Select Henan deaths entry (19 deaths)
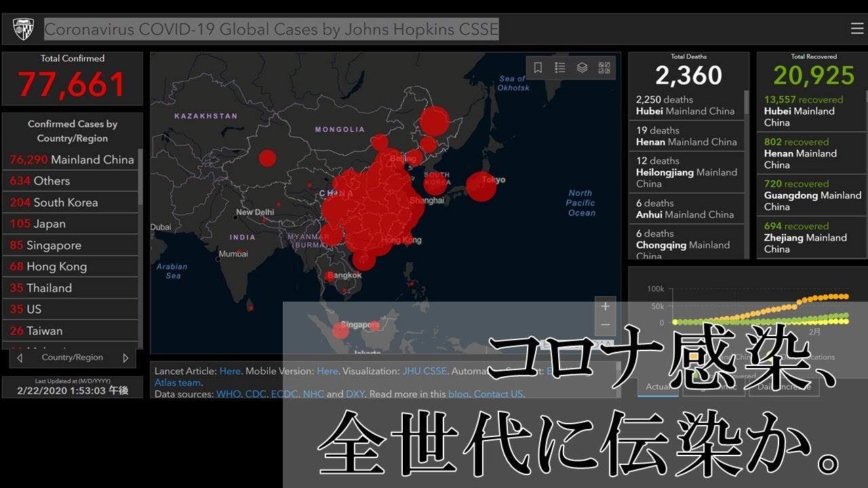The width and height of the screenshot is (868, 488). click(x=686, y=136)
